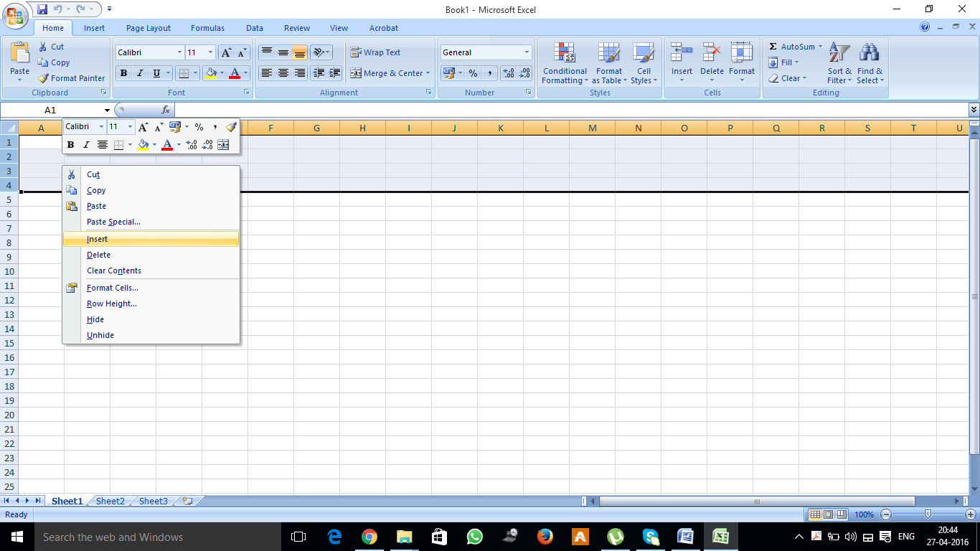Toggle Underline in ribbon Font group
Image resolution: width=980 pixels, height=551 pixels.
pos(156,73)
